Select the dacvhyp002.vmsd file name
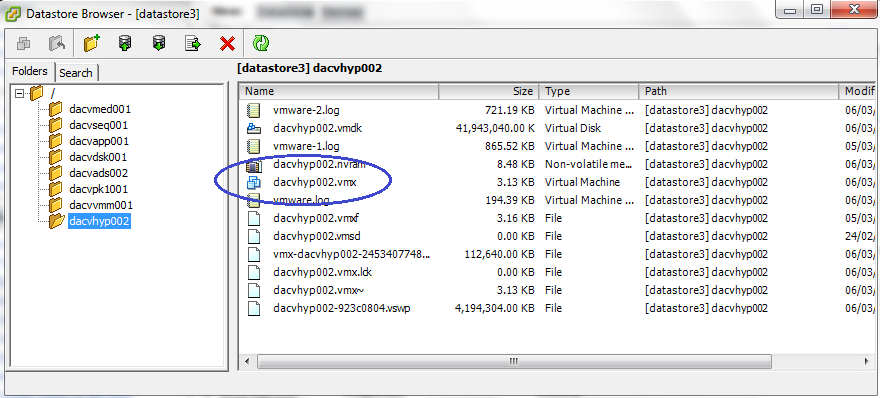The height and width of the screenshot is (398, 880). coord(317,236)
